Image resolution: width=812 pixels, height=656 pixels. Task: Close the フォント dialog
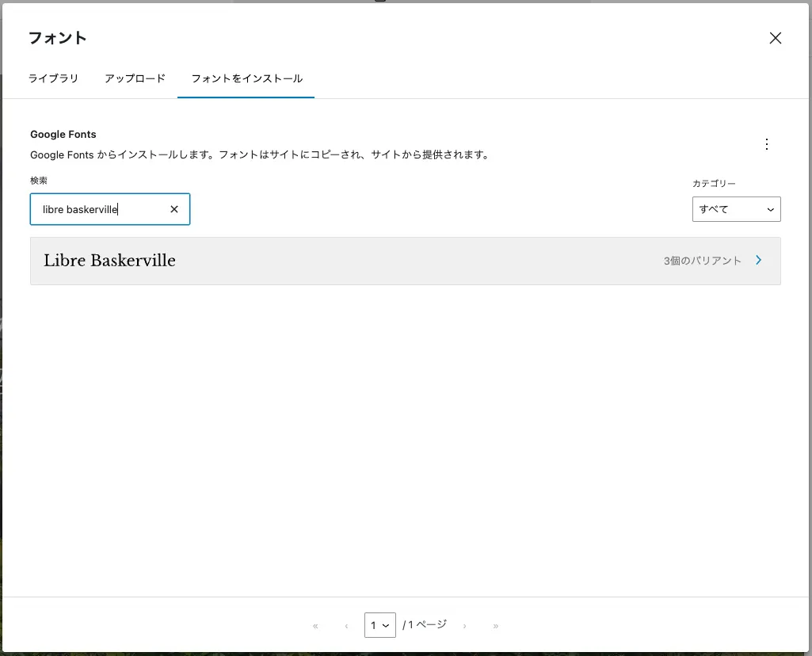click(776, 38)
